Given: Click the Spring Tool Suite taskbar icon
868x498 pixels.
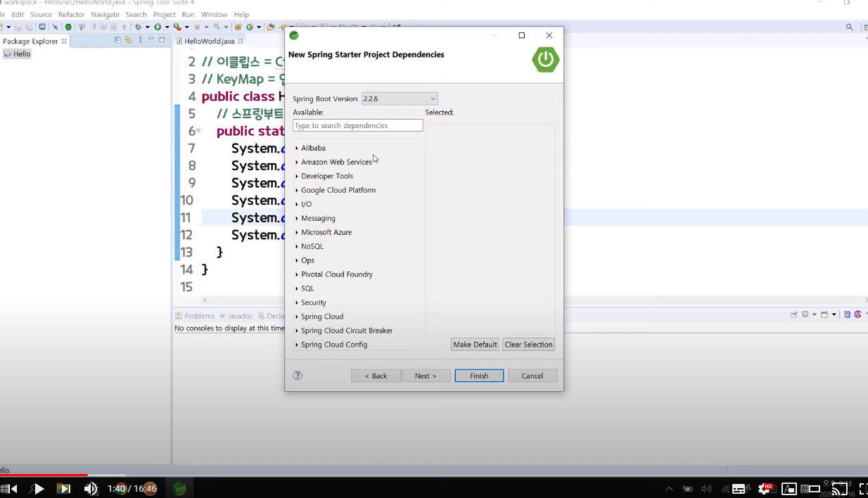Looking at the screenshot, I should 179,488.
